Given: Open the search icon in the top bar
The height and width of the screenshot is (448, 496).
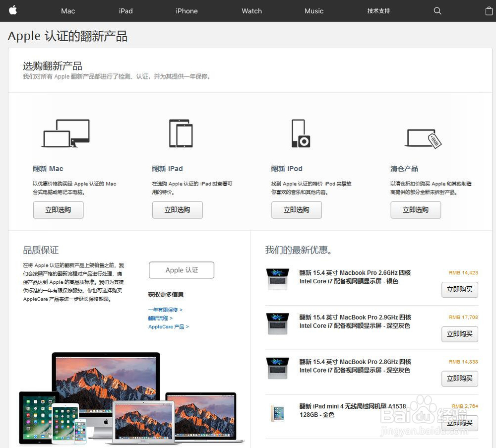Looking at the screenshot, I should [x=437, y=10].
